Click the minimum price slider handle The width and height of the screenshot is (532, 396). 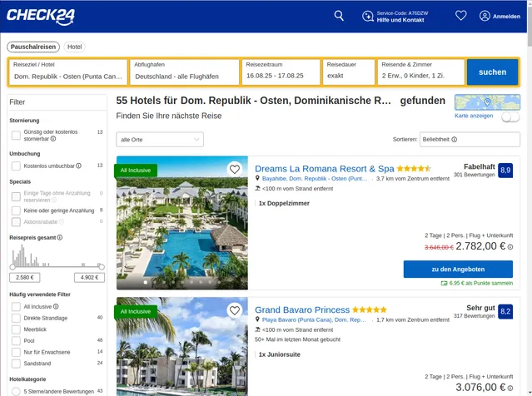(12, 267)
